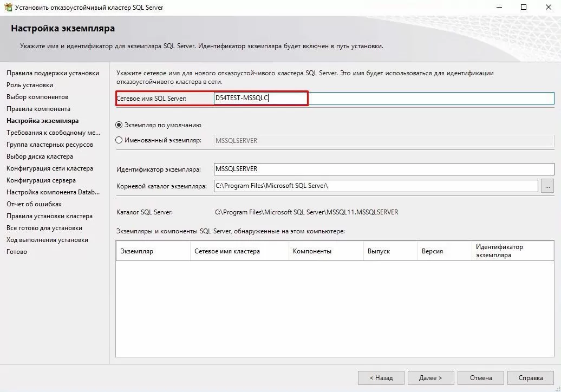The image size is (561, 392).
Task: Click the Каталог SQL Server path text
Action: click(x=306, y=212)
